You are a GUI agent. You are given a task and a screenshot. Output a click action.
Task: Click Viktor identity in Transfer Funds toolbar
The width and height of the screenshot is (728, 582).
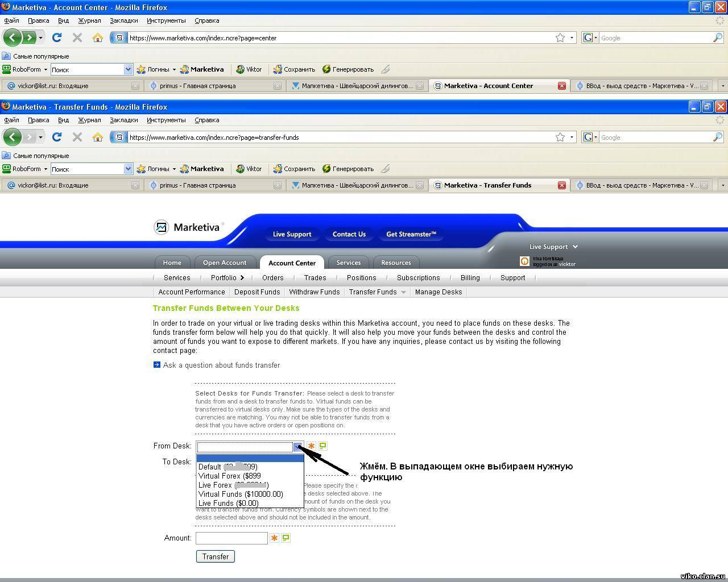coord(249,169)
